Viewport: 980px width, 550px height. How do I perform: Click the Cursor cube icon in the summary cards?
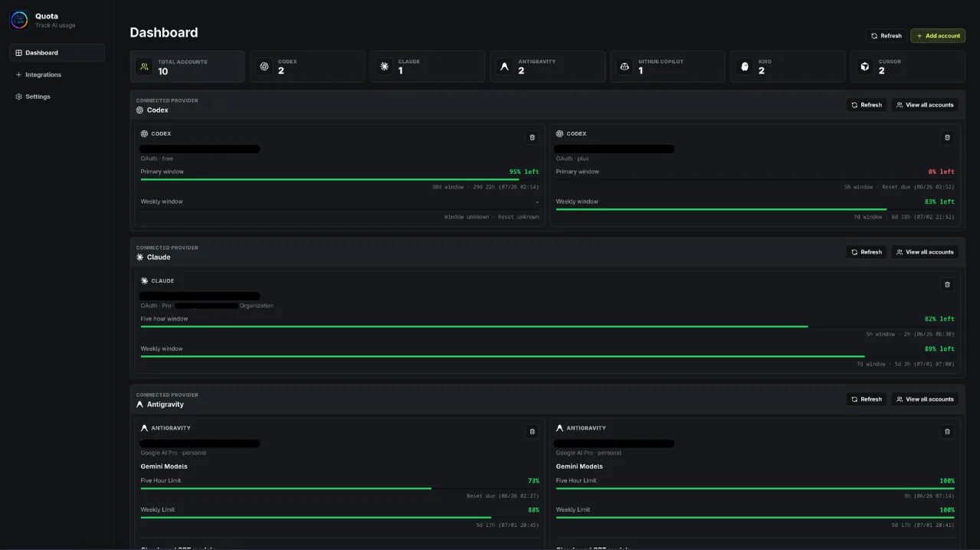[865, 67]
